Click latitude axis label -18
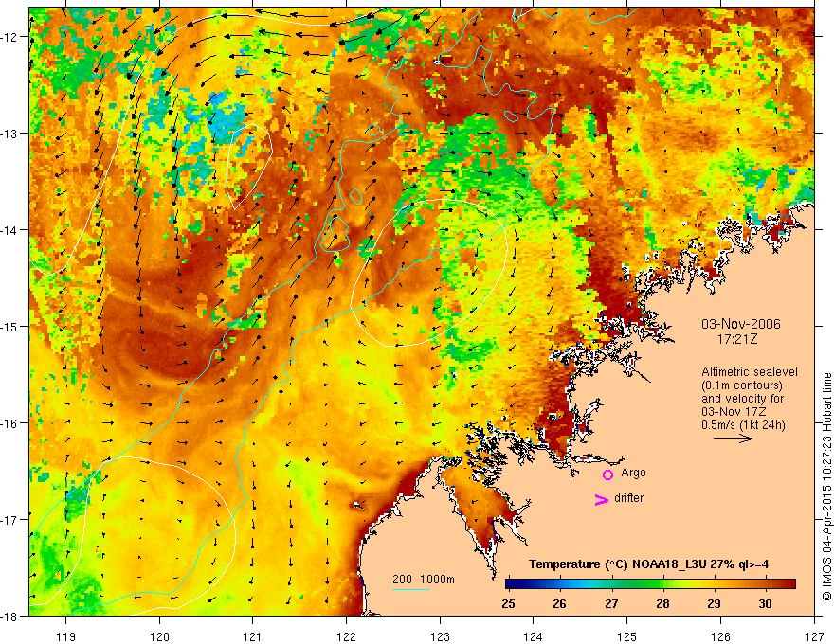The height and width of the screenshot is (644, 834). point(9,617)
